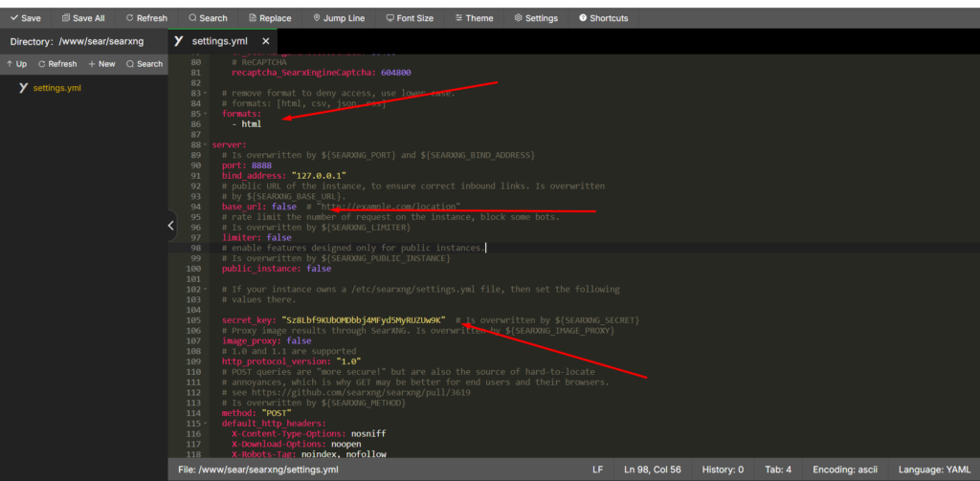980x481 pixels.
Task: Click Save All in the toolbar
Action: click(x=83, y=18)
